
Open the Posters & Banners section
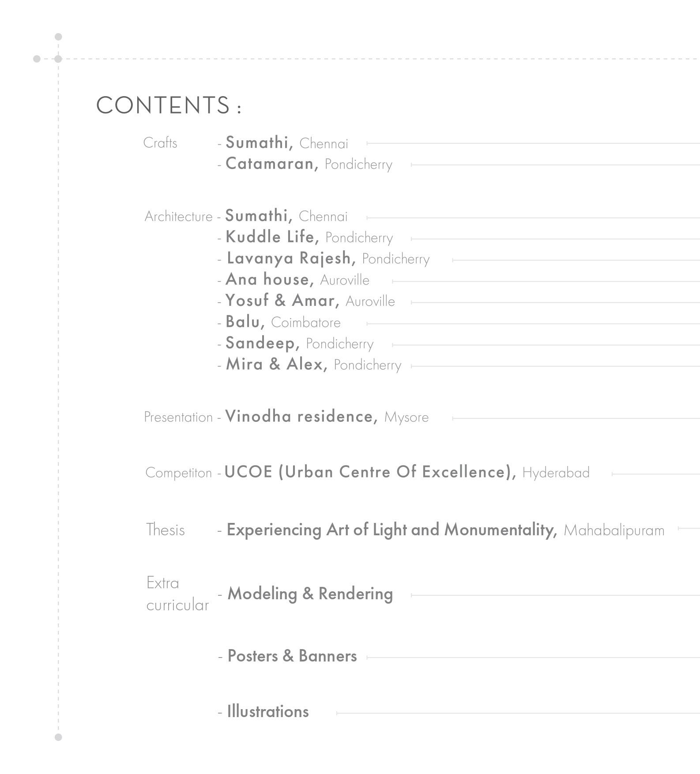click(x=292, y=656)
